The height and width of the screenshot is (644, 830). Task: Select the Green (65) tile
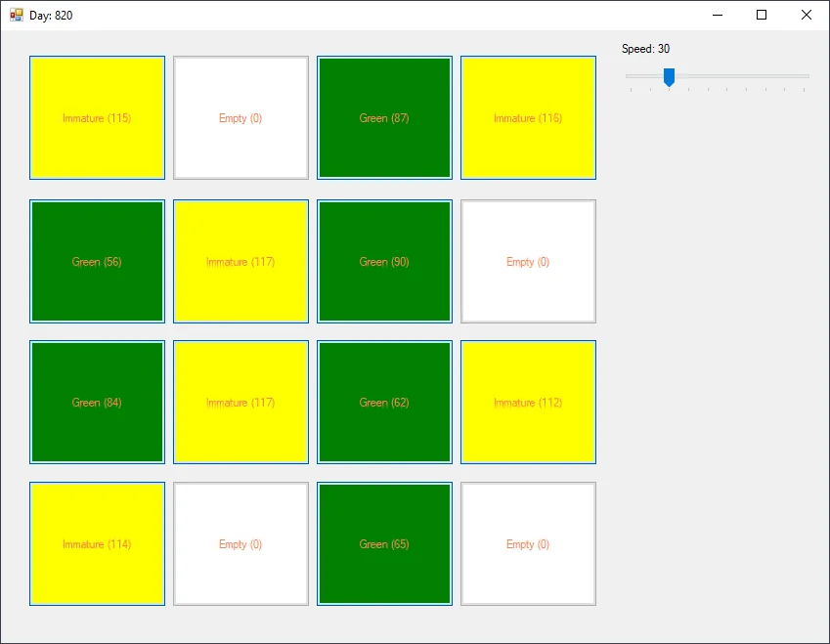click(x=385, y=544)
